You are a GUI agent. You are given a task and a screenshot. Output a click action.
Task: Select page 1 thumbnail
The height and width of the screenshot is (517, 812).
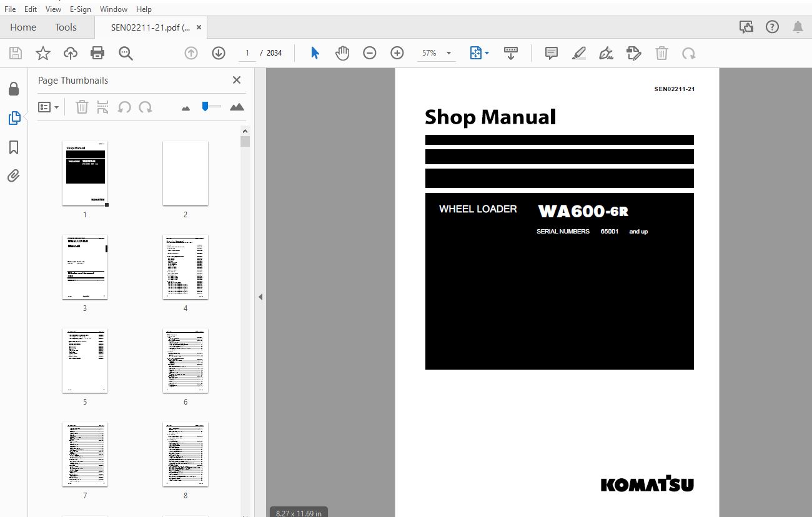point(85,173)
